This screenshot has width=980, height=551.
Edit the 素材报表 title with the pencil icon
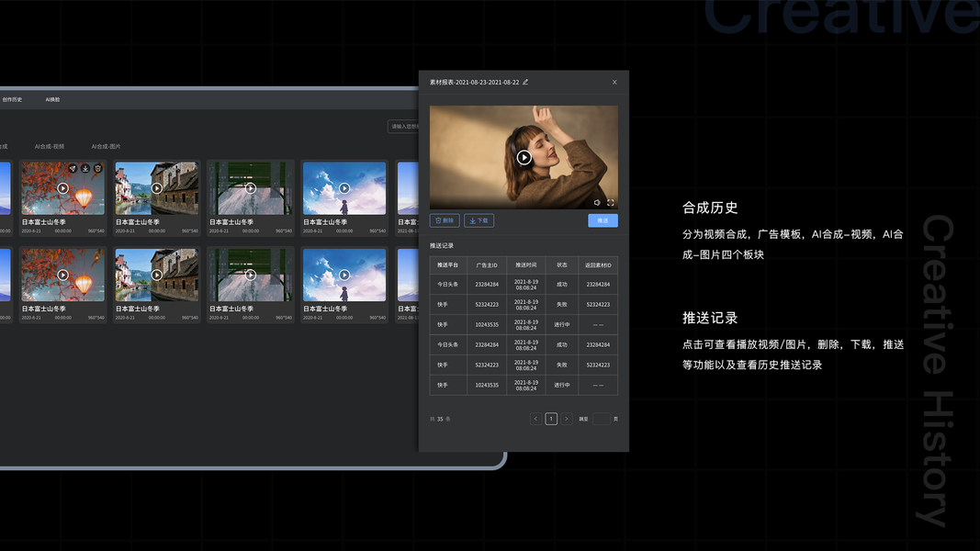pos(525,82)
